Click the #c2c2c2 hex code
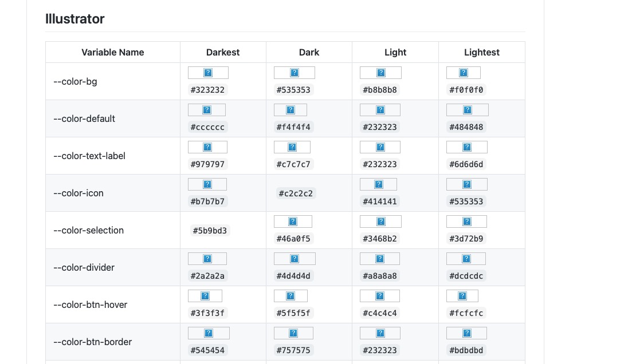632x364 pixels. pos(296,193)
